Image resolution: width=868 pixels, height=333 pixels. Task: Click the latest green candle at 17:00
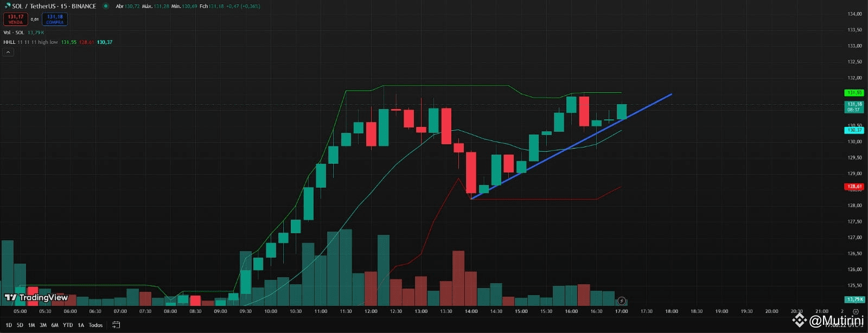click(x=621, y=111)
